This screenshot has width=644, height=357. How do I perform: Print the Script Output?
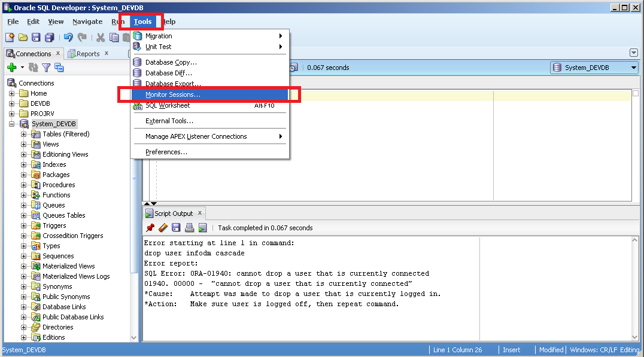pos(189,228)
